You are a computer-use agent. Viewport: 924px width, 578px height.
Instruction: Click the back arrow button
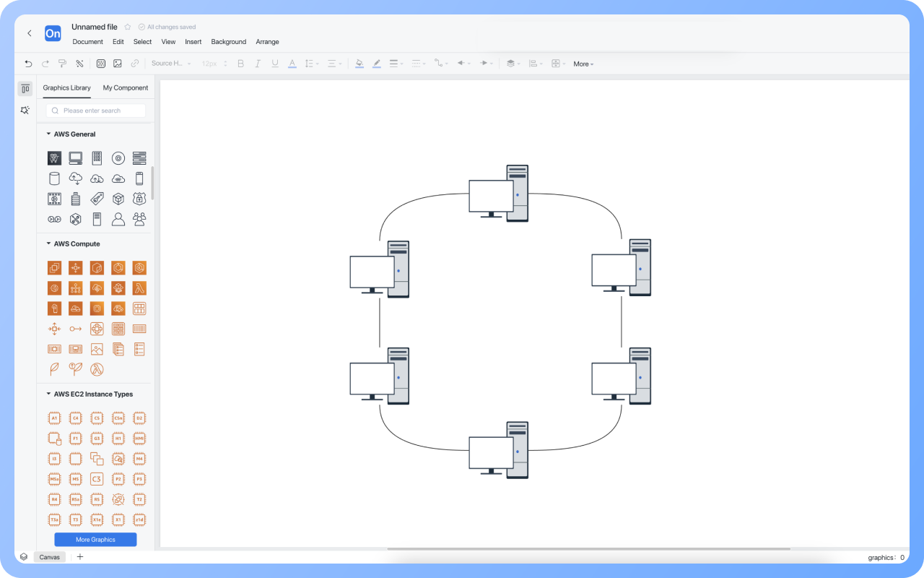30,33
